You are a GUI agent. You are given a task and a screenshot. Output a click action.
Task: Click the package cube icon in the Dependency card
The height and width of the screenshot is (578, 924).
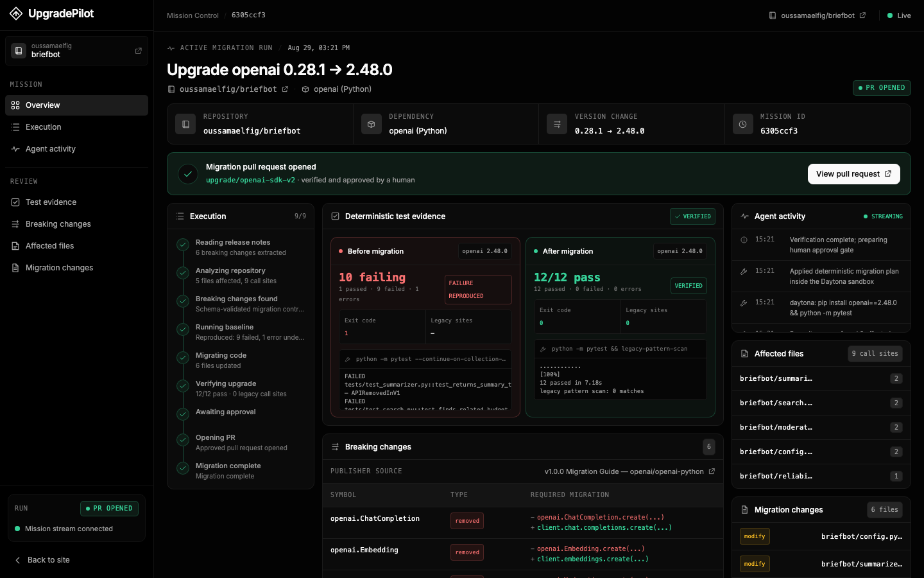(x=371, y=124)
